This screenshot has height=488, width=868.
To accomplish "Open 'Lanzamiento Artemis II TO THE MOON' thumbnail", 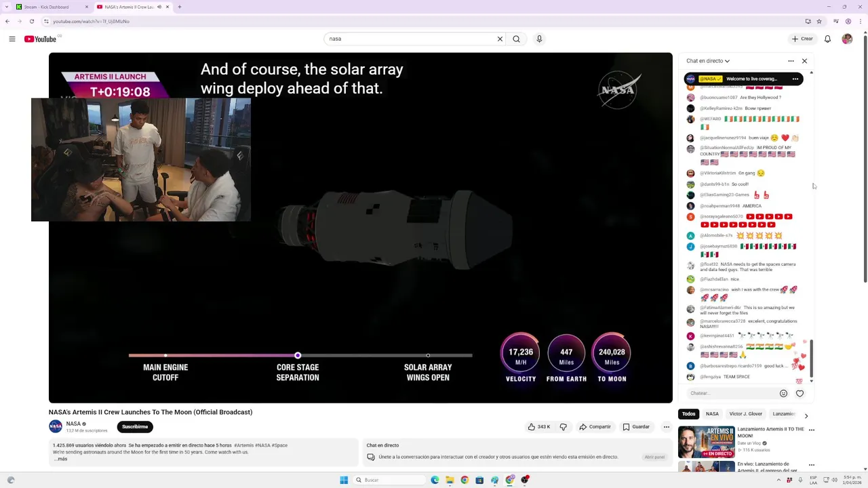I will [706, 442].
